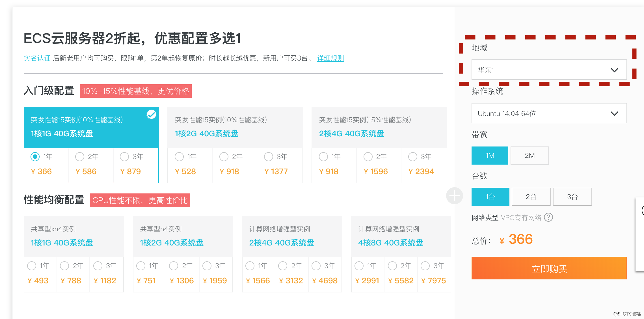Select 3年 for xn4 1核1G at ¥1182
Viewport: 644px width, 319px height.
tap(98, 266)
